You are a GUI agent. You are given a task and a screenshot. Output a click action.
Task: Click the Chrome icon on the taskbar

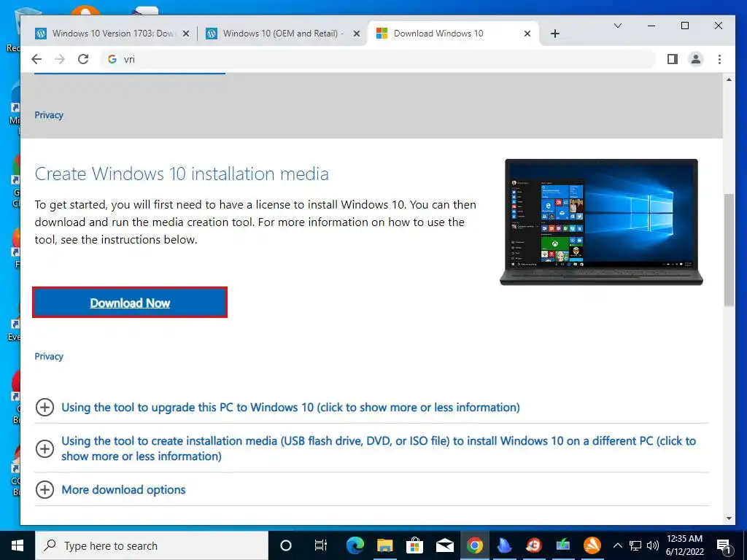(x=474, y=545)
